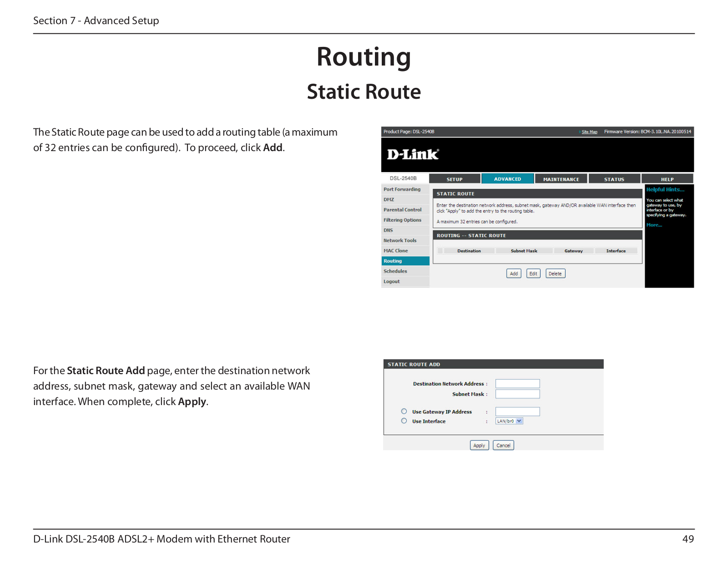Select the Use Interface radio button
728x563 pixels.
404,421
